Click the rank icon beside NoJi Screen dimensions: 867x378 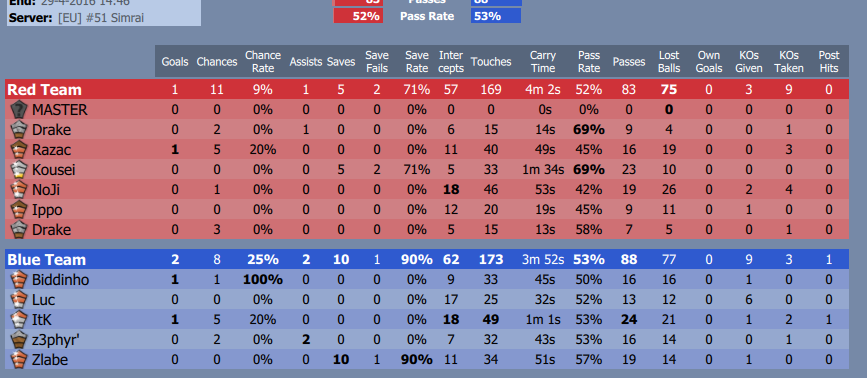(x=19, y=190)
